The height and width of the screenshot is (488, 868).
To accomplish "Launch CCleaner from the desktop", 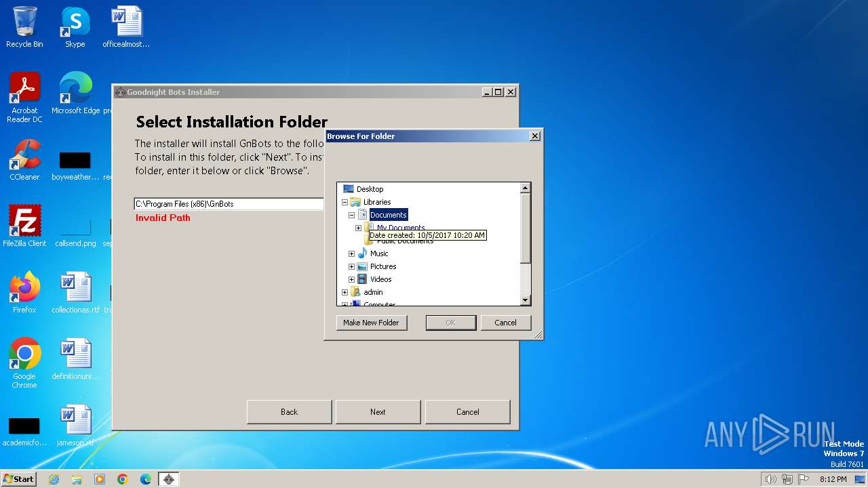I will (x=24, y=160).
